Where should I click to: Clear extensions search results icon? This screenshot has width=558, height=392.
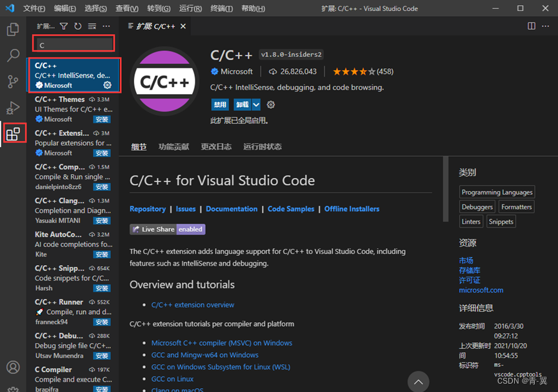tap(92, 26)
